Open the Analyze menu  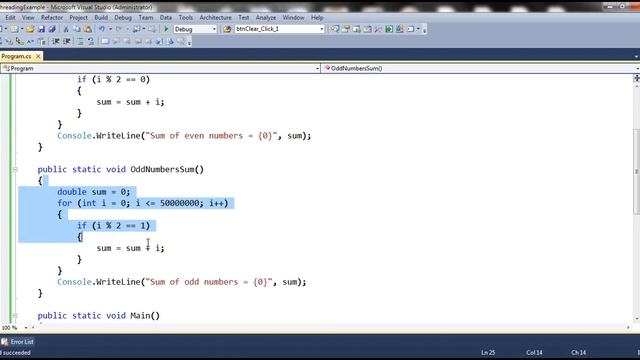pyautogui.click(x=266, y=18)
